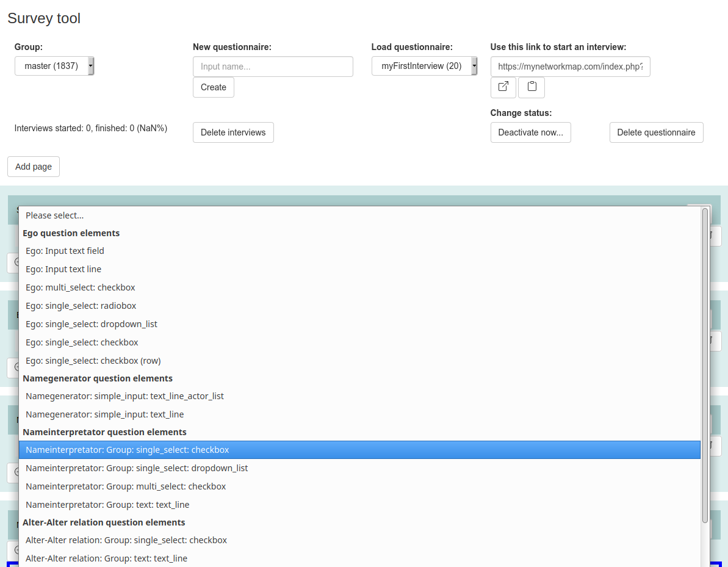Select 'Nameinterpretator: Group: single_select: dropdown_list' option
This screenshot has width=728, height=567.
[x=359, y=468]
